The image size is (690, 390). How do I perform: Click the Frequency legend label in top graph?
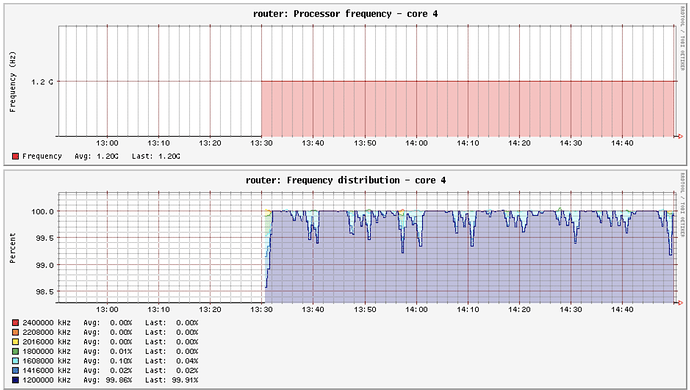[x=42, y=156]
